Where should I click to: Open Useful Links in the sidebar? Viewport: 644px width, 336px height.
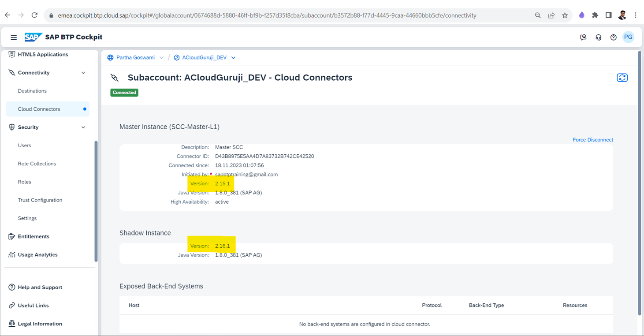(33, 306)
